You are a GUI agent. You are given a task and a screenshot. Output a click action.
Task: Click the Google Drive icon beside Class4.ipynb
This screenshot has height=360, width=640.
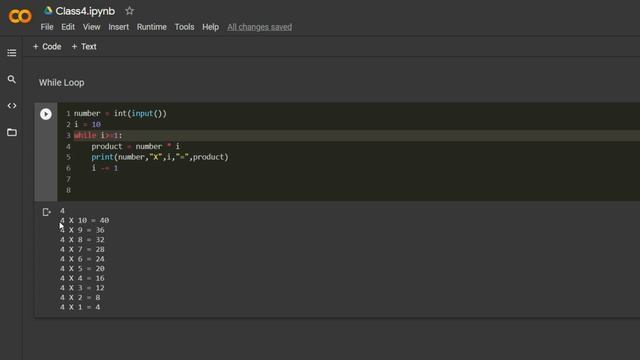[48, 11]
